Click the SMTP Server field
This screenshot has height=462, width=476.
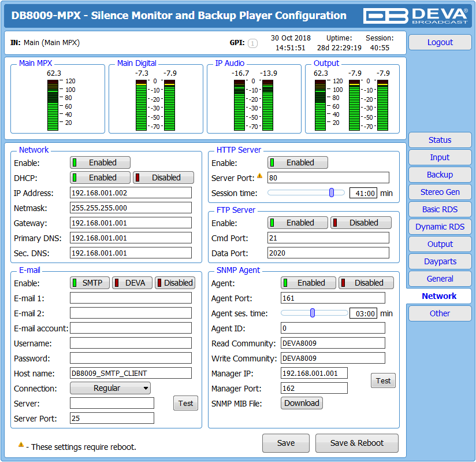(112, 404)
